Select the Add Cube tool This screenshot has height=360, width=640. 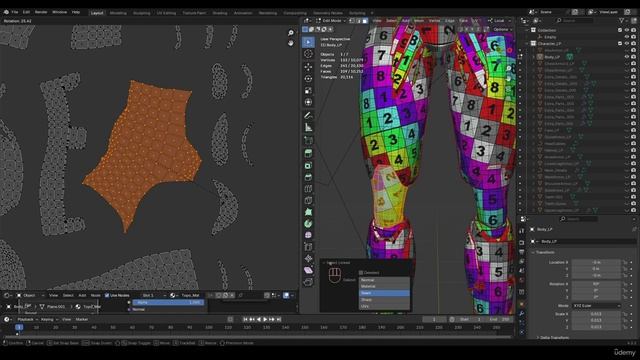[309, 140]
